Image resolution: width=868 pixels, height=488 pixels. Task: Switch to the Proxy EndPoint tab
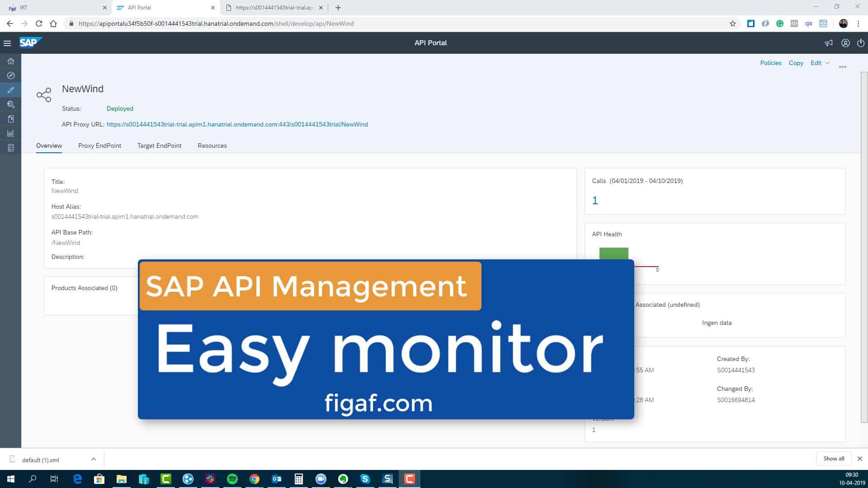99,145
